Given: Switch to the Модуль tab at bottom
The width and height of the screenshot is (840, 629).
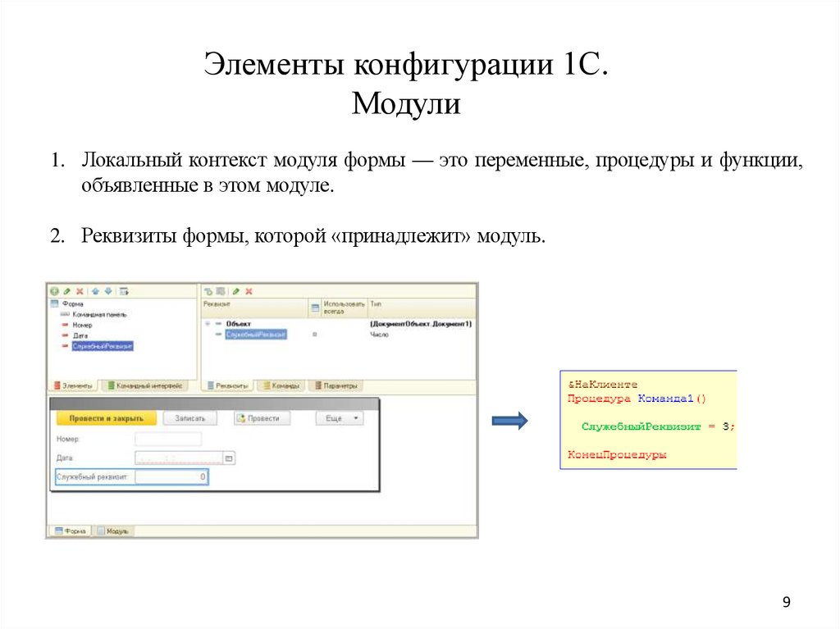Looking at the screenshot, I should (x=112, y=531).
